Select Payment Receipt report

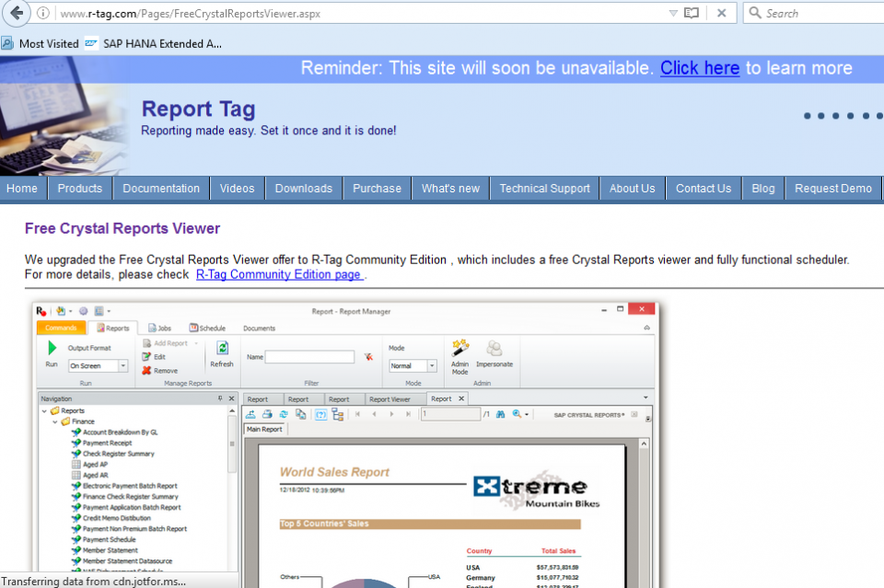pos(101,443)
